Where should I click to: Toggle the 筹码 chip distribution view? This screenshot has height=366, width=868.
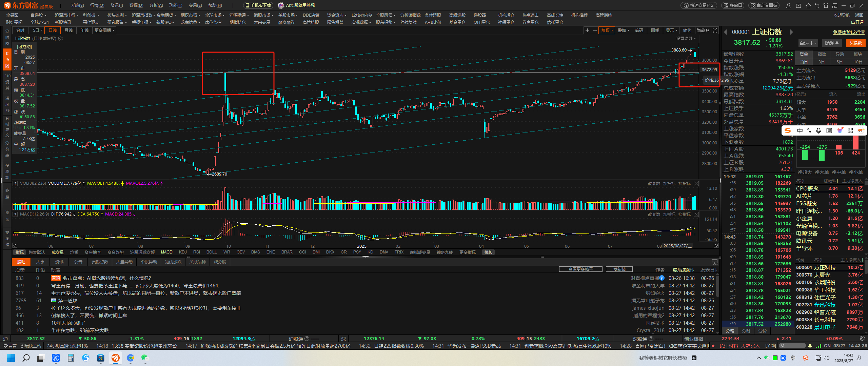tap(639, 30)
